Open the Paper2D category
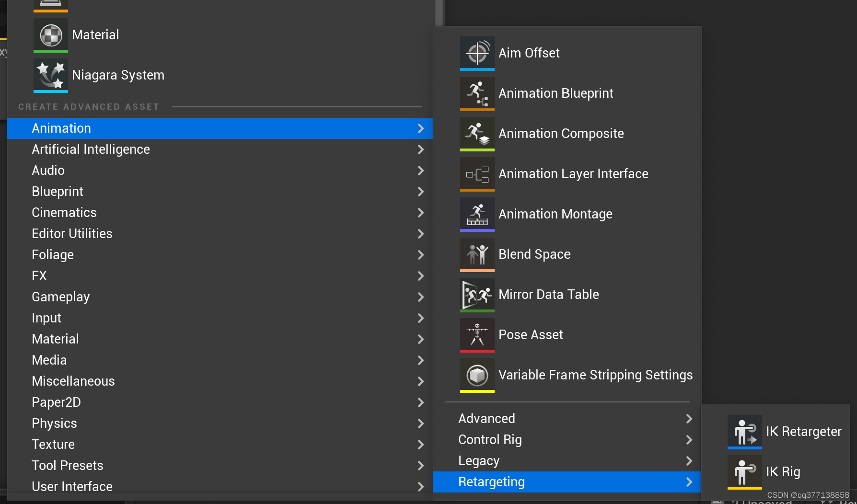 (x=220, y=402)
